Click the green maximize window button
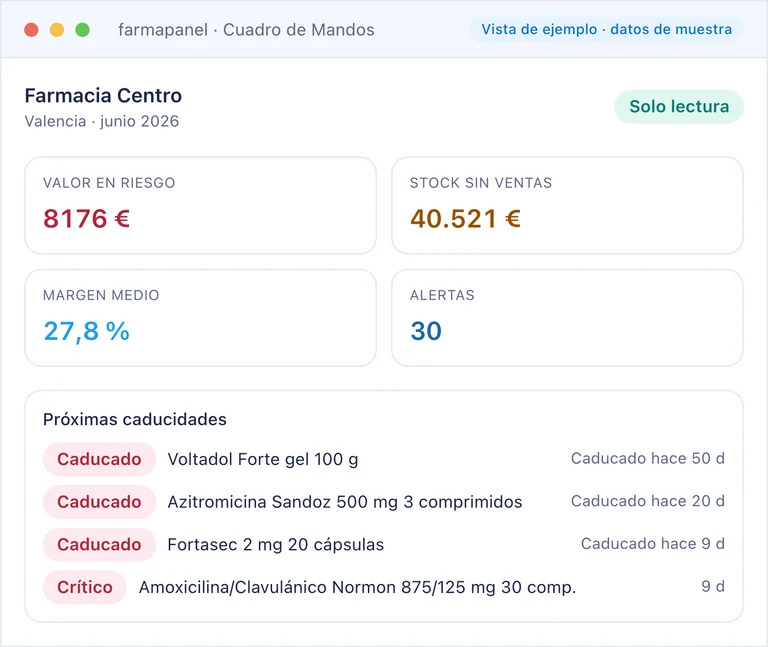768x647 pixels. [82, 30]
